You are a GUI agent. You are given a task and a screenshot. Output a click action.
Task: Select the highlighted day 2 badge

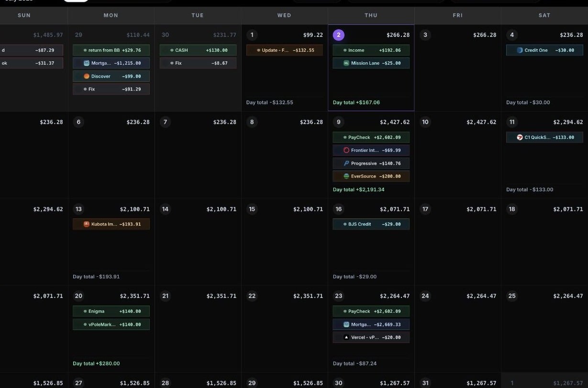point(339,35)
